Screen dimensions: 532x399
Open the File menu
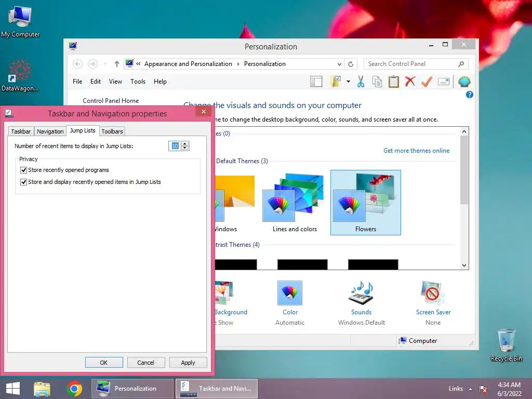77,82
